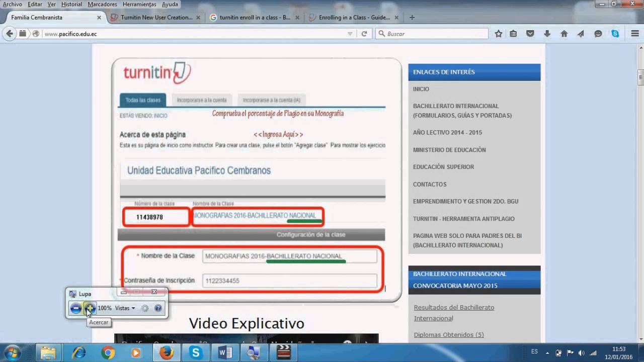644x362 pixels.
Task: Open File Explorer from taskbar
Action: tap(48, 353)
